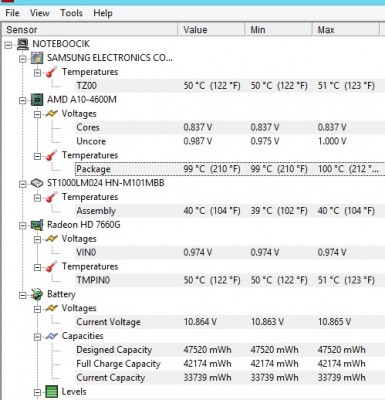Open the View menu
The image size is (385, 400).
pyautogui.click(x=40, y=13)
